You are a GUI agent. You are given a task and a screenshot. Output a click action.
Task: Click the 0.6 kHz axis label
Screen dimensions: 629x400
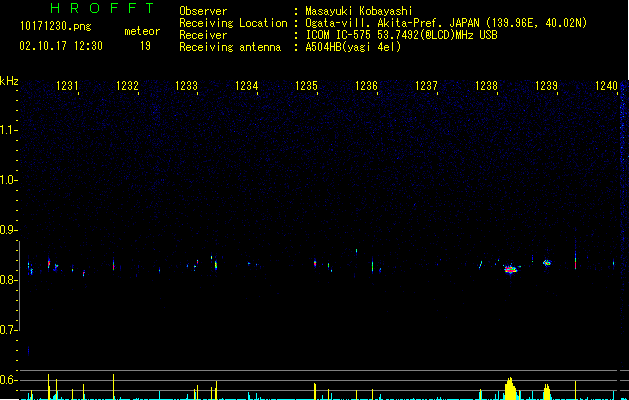pyautogui.click(x=8, y=380)
